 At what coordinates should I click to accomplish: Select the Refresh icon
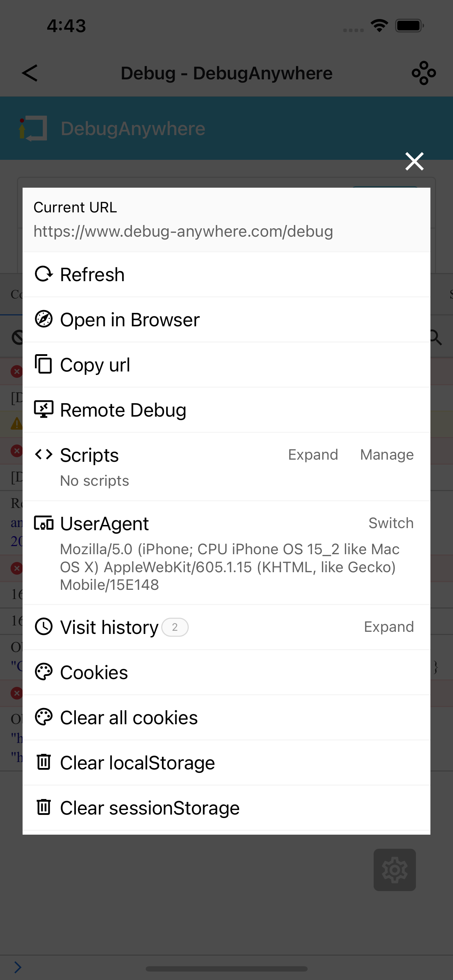tap(44, 273)
